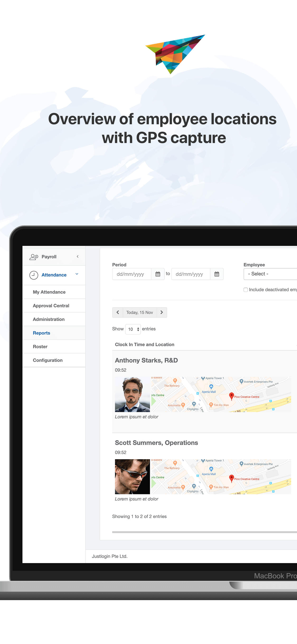
Task: Click Showing 1 to 2 of 2 entries text
Action: coord(139,517)
